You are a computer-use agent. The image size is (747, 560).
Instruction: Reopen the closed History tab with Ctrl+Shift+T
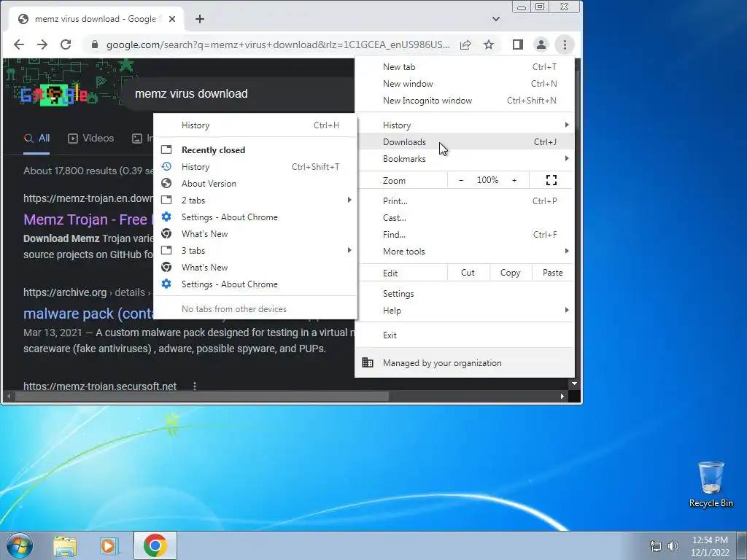click(x=255, y=167)
